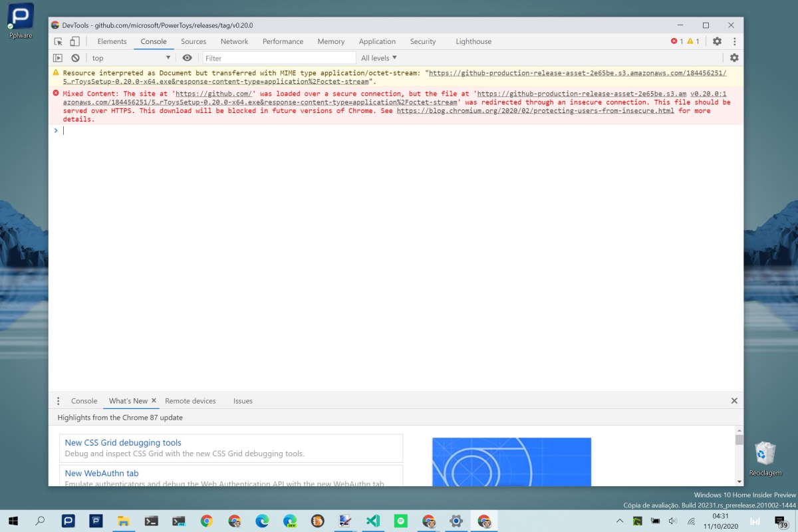798x532 pixels.
Task: Create live expression using the eye icon
Action: coord(187,58)
